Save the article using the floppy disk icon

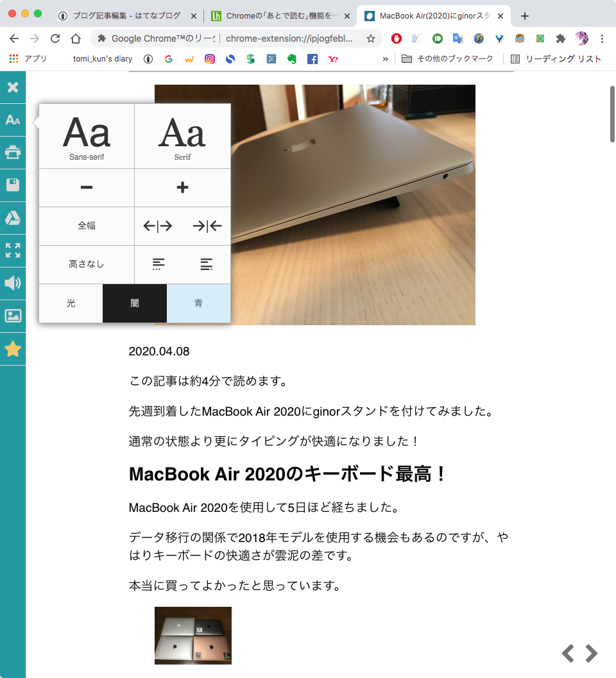tap(13, 185)
